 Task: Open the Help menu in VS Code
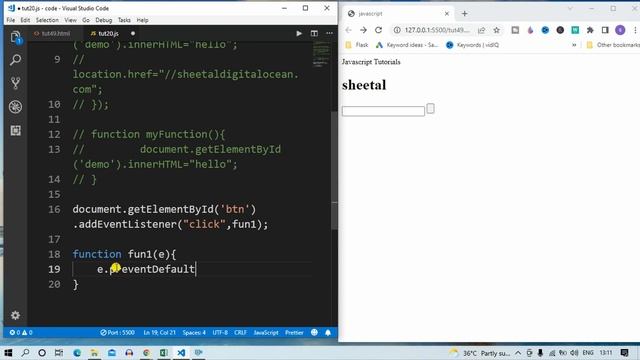click(142, 20)
